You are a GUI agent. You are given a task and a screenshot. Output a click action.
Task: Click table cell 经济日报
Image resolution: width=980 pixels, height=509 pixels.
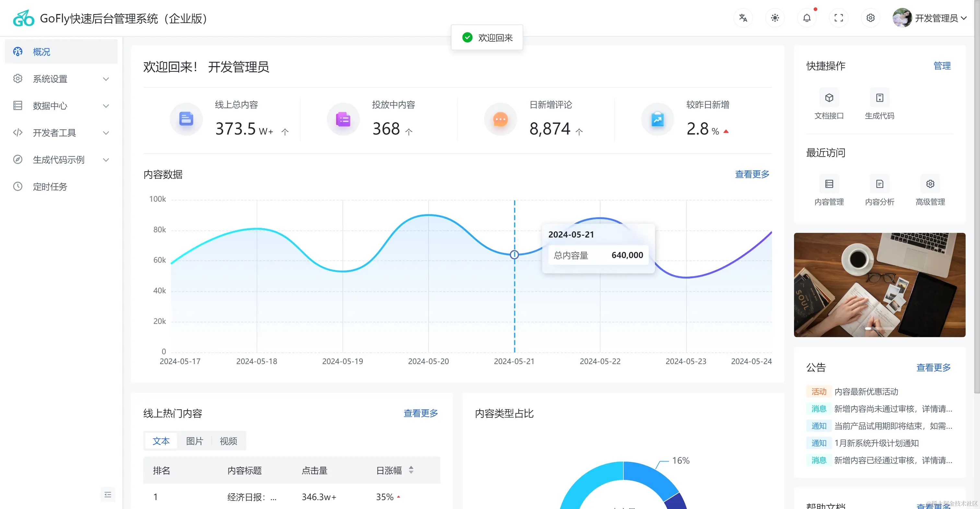pyautogui.click(x=252, y=497)
